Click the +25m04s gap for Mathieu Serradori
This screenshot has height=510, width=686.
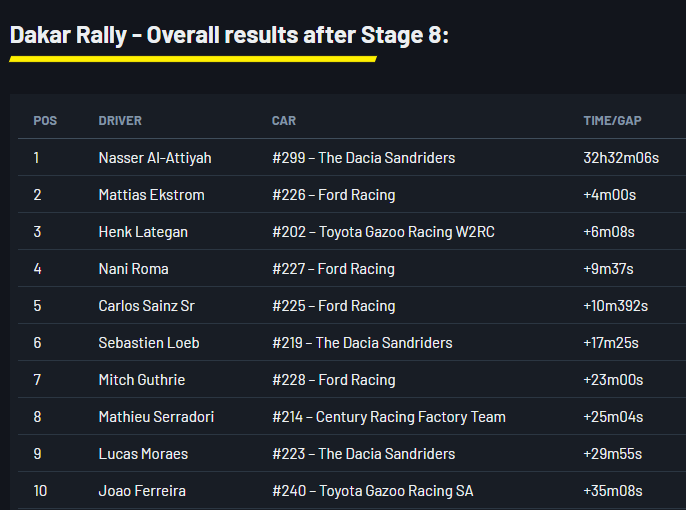pos(612,417)
